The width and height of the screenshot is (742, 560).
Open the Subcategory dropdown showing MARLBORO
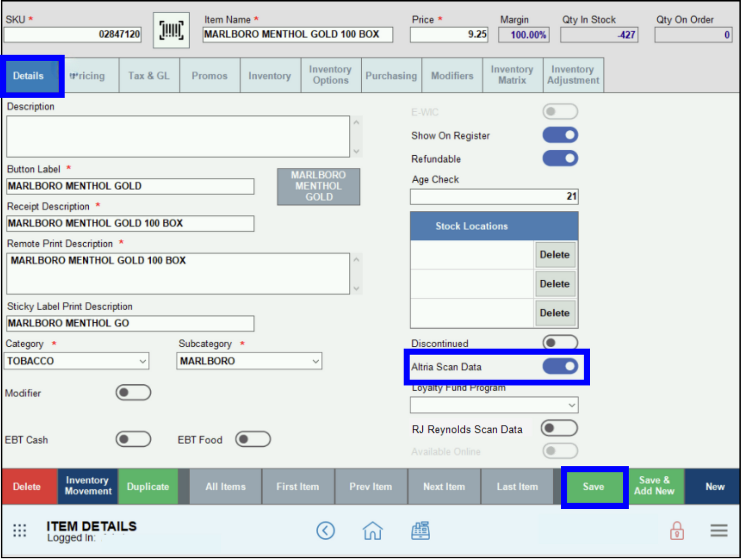click(249, 361)
